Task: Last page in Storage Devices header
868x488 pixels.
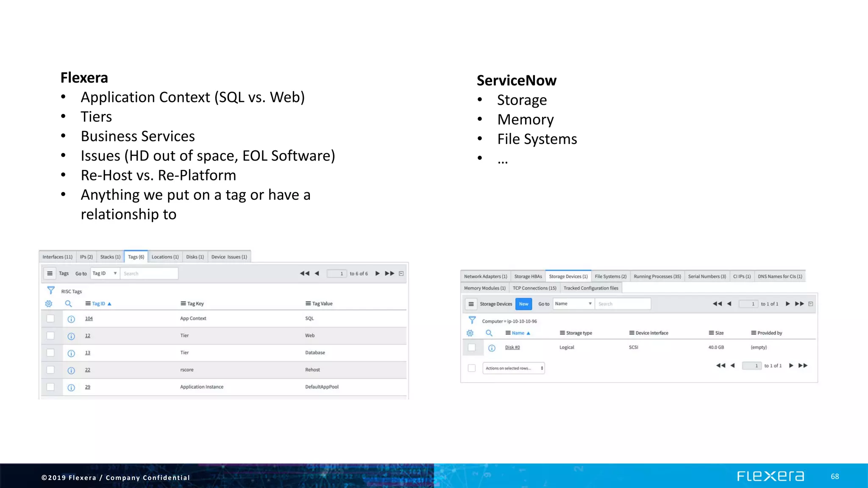Action: click(x=799, y=304)
